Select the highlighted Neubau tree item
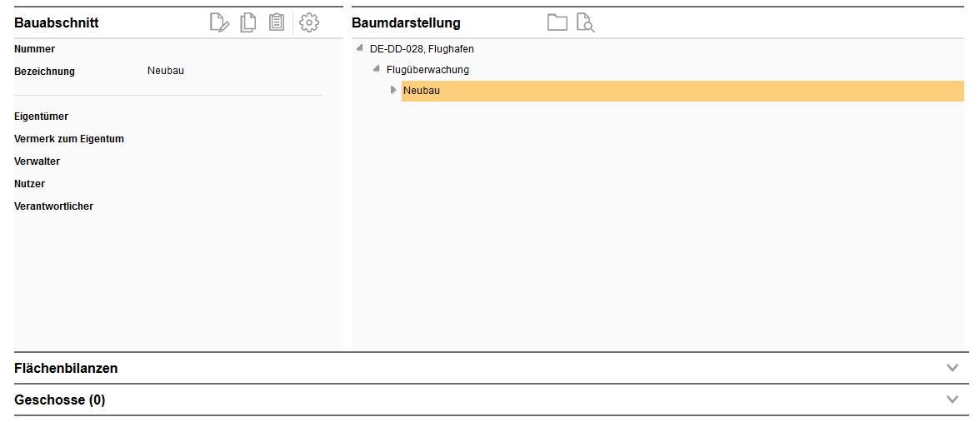980x422 pixels. 422,91
